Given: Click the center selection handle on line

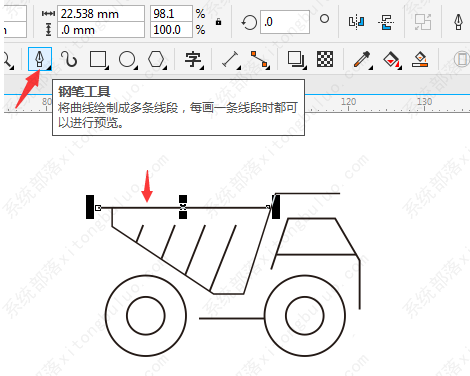Looking at the screenshot, I should (x=183, y=207).
